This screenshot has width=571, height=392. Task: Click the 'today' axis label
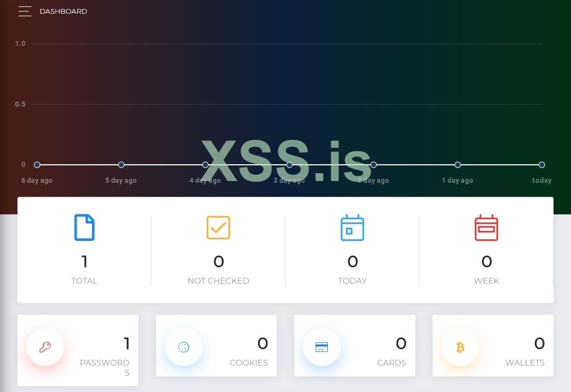coord(542,180)
